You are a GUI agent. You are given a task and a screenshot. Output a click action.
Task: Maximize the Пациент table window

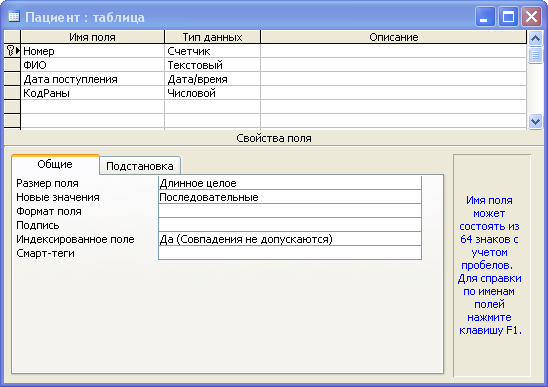coord(508,16)
